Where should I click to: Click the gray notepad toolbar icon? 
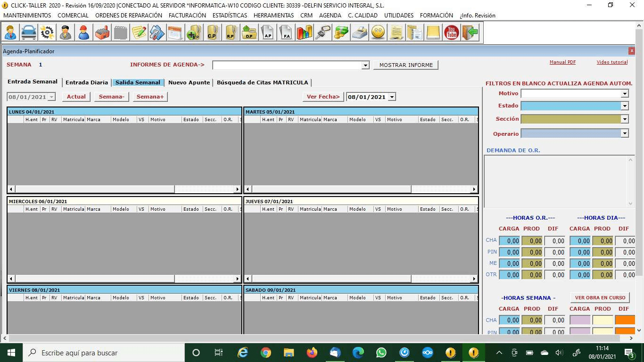(121, 33)
